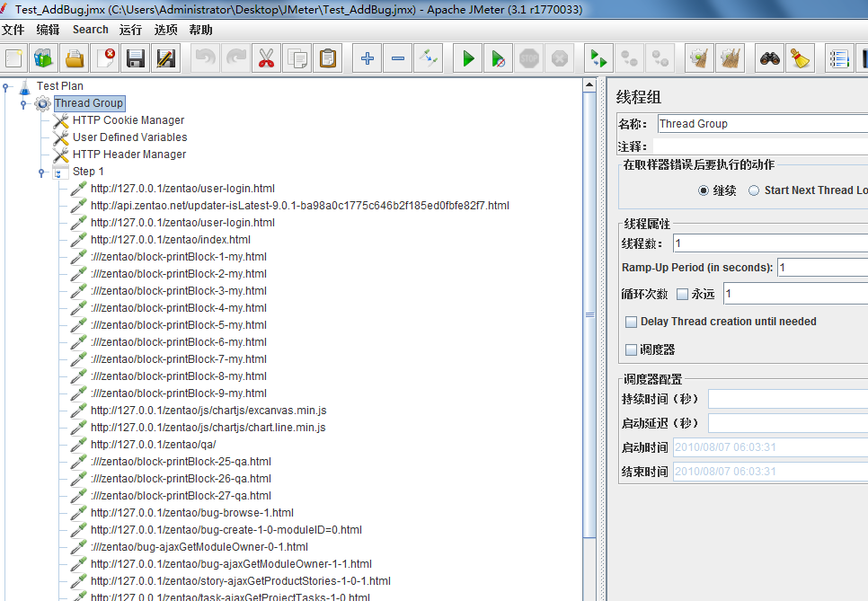The height and width of the screenshot is (601, 868).
Task: Click the Reset Search brush icon
Action: pyautogui.click(x=800, y=58)
